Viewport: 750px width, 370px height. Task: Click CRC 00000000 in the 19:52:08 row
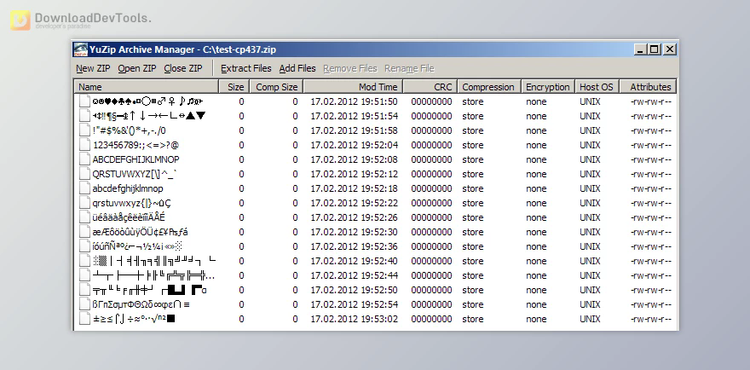click(x=431, y=159)
